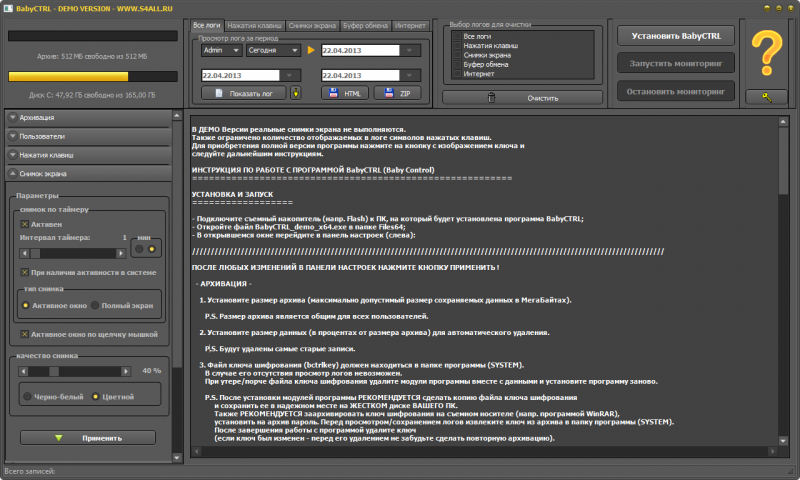
Task: Open calendar arrow of the top right date field
Action: [x=409, y=50]
